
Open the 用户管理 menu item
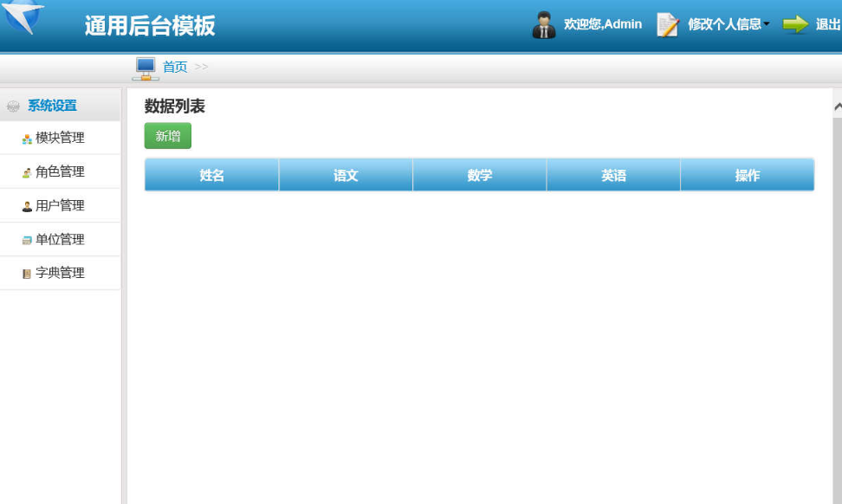(60, 206)
